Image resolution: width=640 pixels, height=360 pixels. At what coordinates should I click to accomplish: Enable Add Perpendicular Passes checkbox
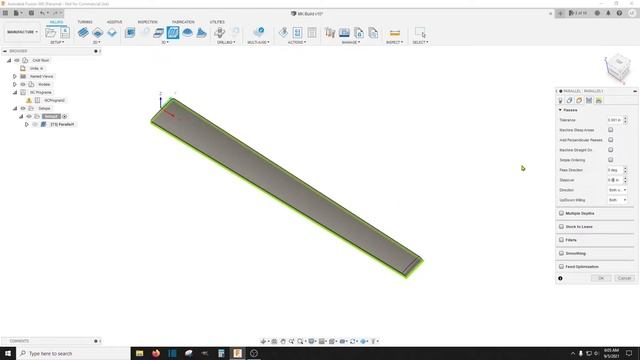pyautogui.click(x=611, y=140)
